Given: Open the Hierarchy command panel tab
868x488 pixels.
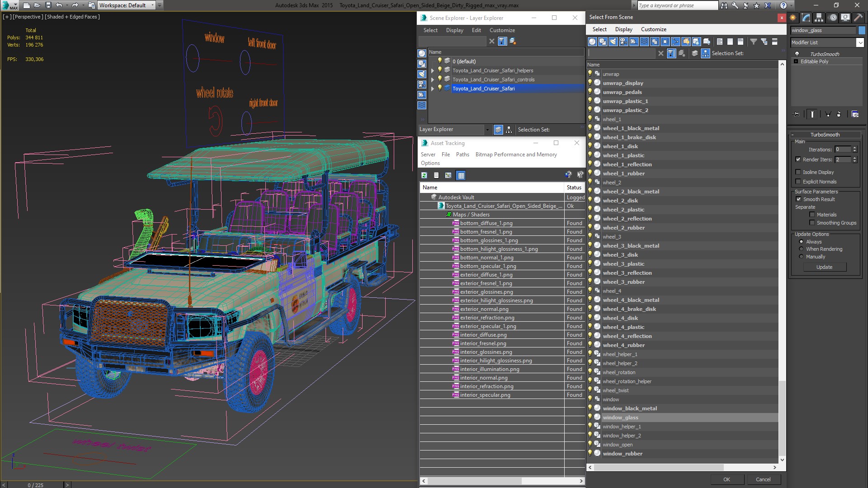Looking at the screenshot, I should point(819,18).
